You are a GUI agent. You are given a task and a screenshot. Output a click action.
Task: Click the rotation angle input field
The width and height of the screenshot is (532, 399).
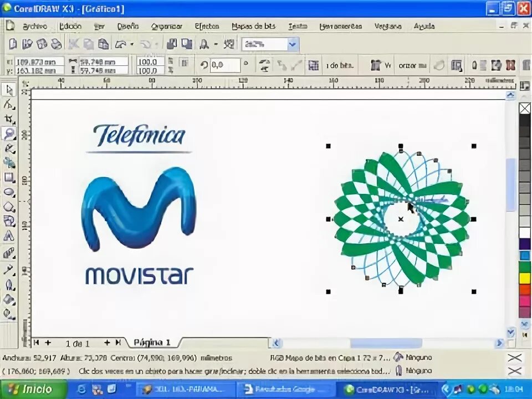pos(226,65)
